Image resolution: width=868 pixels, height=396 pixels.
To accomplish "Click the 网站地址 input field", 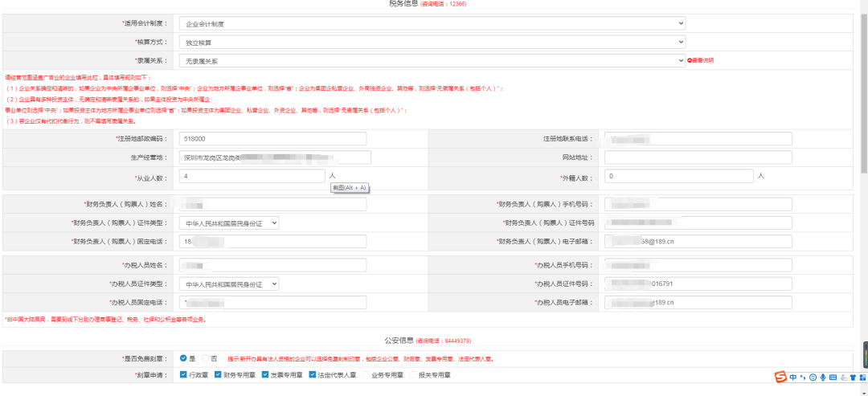I will click(x=698, y=157).
